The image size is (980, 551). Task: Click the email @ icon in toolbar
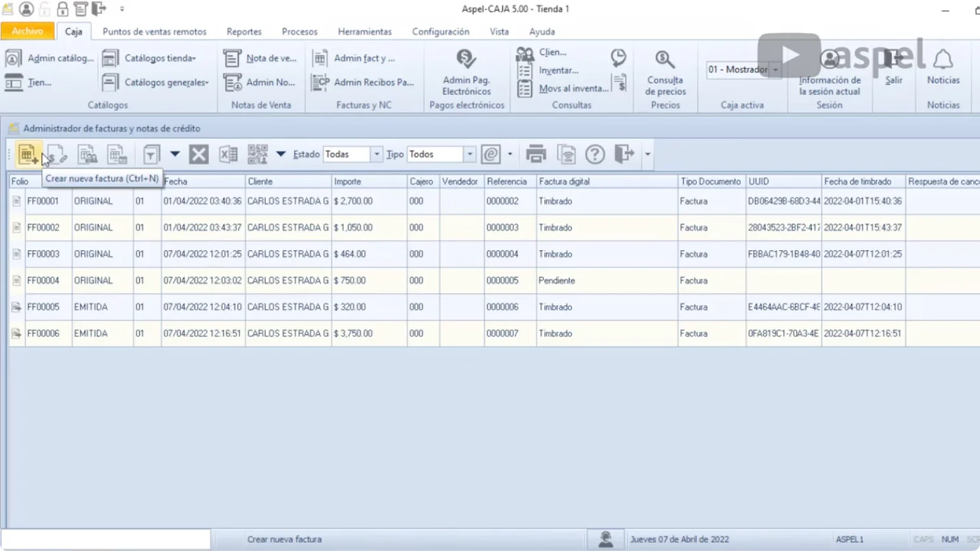pyautogui.click(x=491, y=154)
